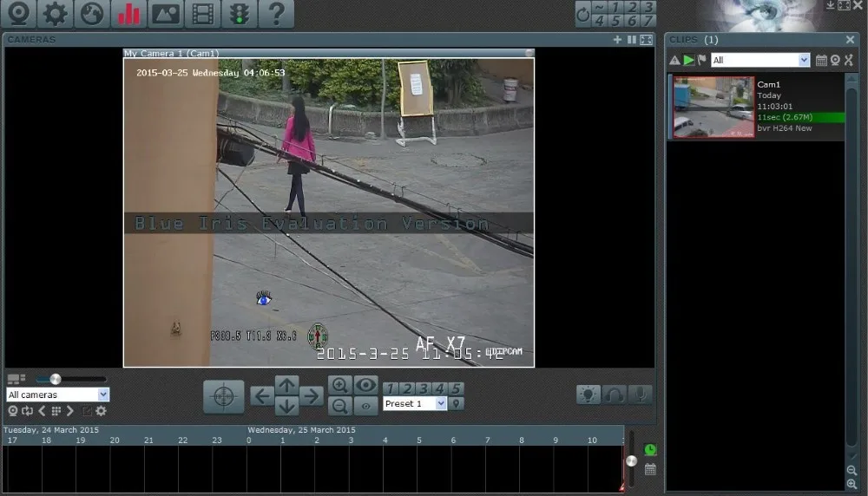Select profile number 3 in top grid
This screenshot has width=868, height=496.
pos(648,7)
